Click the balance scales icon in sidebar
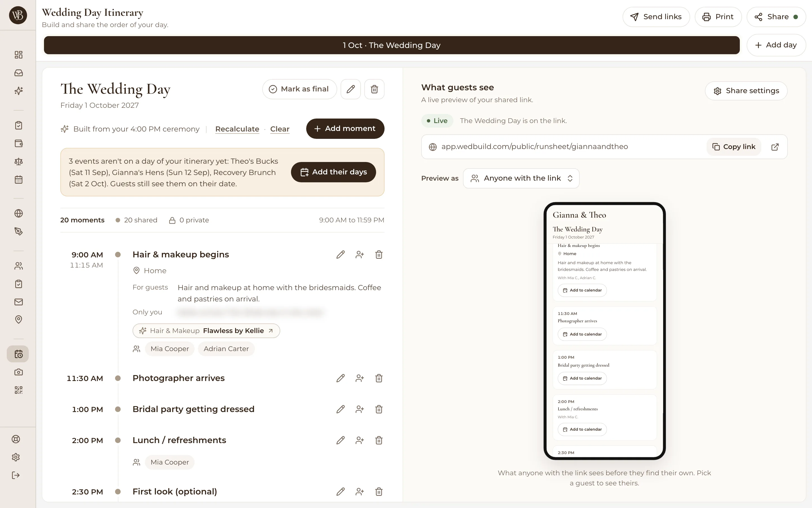 pyautogui.click(x=18, y=162)
